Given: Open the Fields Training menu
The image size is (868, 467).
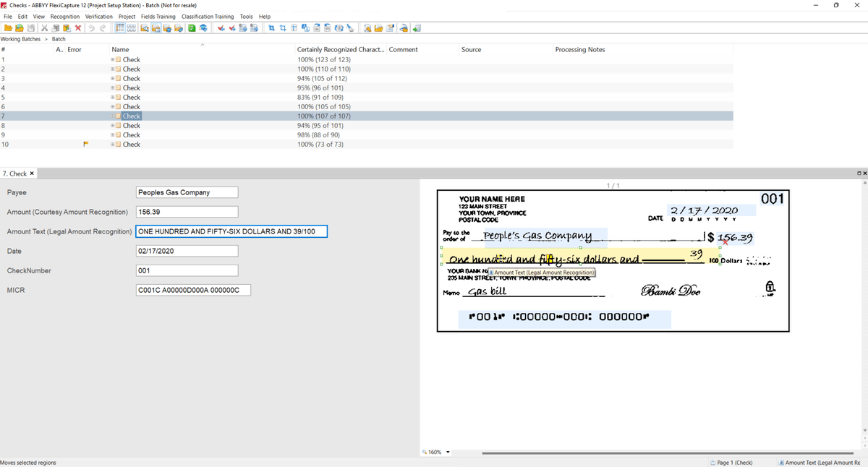Looking at the screenshot, I should pyautogui.click(x=158, y=17).
